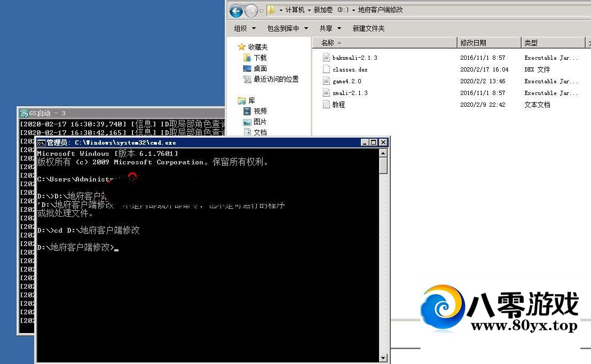Select the baksmali-2.1.3 jar file
This screenshot has width=591, height=364.
pyautogui.click(x=355, y=58)
